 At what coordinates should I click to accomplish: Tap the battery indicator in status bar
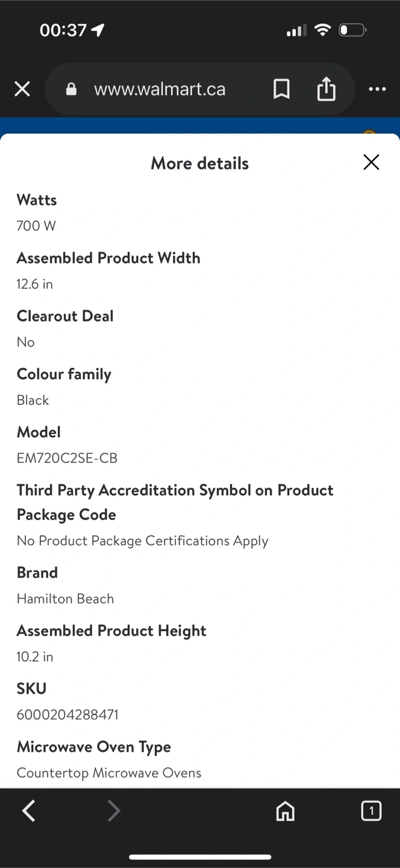coord(352,30)
